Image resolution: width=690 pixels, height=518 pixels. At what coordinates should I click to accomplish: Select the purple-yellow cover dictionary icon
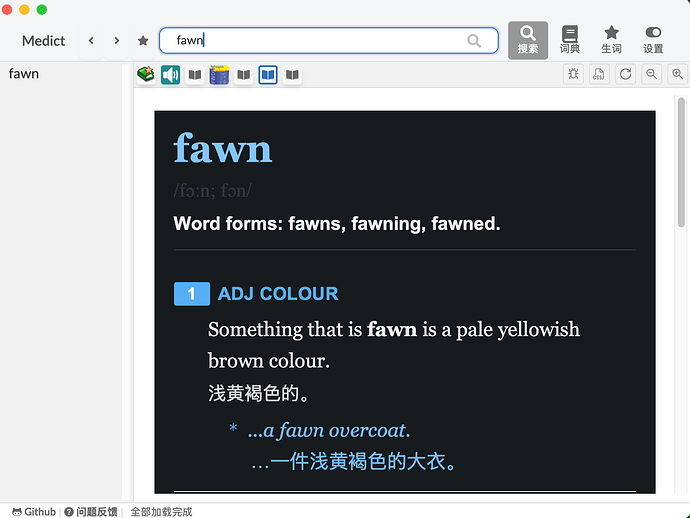click(219, 75)
